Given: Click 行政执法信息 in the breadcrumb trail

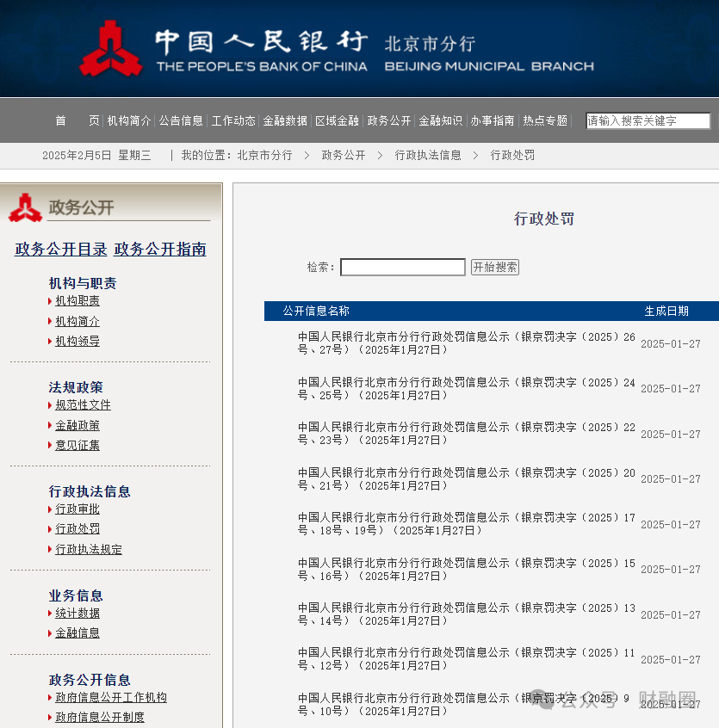Looking at the screenshot, I should (428, 155).
